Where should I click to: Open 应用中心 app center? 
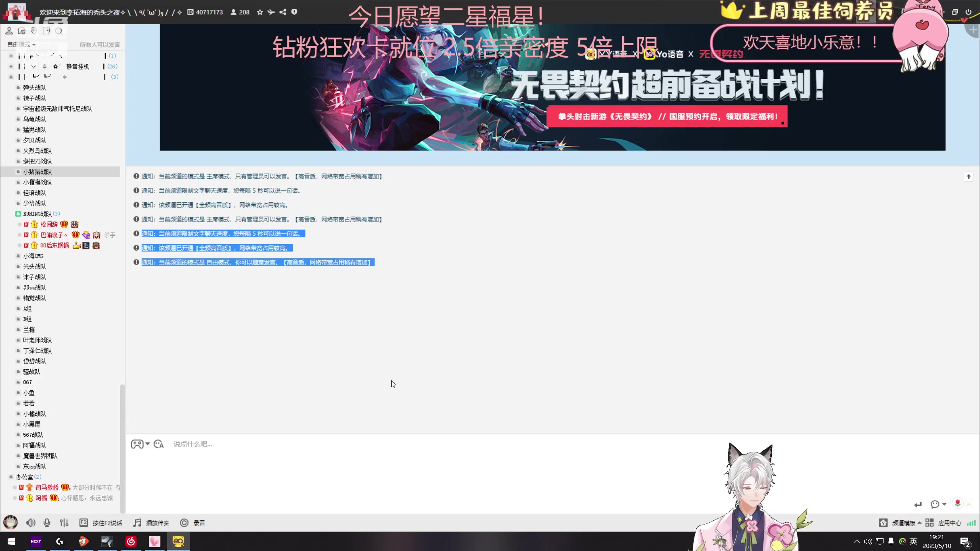(x=943, y=523)
